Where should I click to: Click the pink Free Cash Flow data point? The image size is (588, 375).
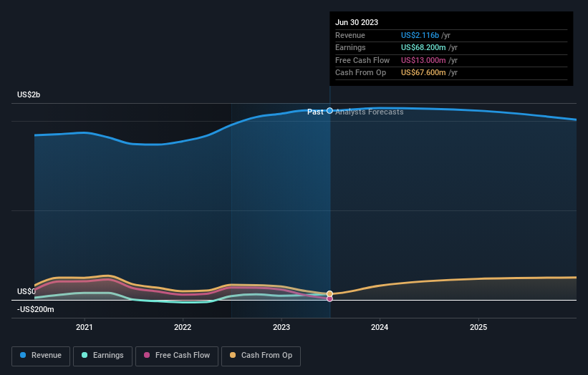[329, 299]
